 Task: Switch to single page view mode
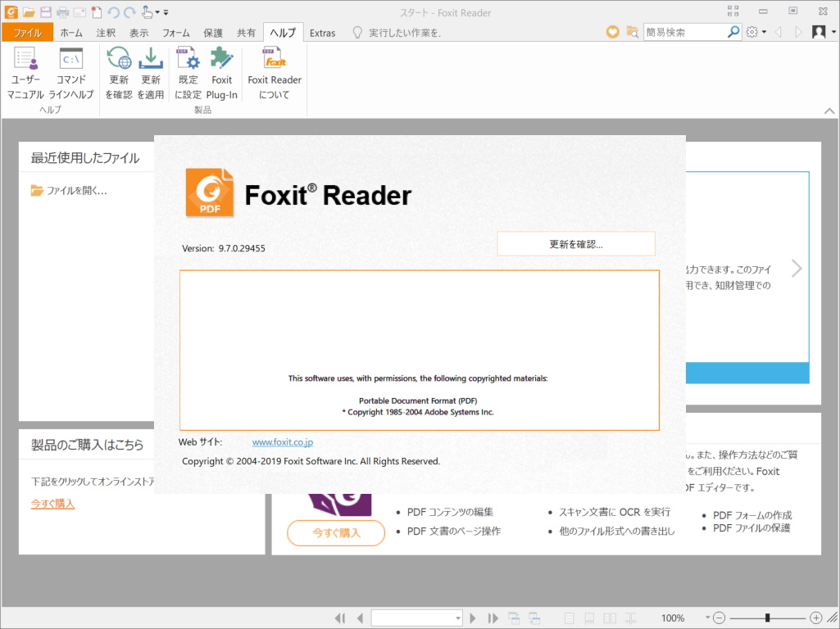569,618
